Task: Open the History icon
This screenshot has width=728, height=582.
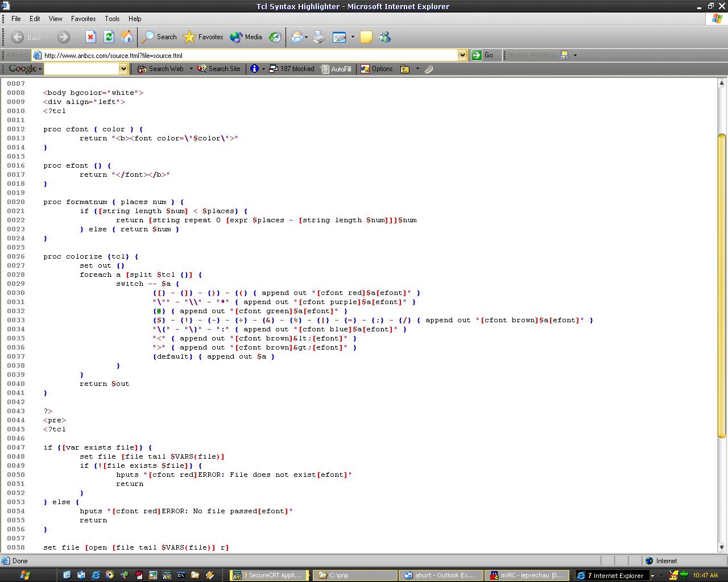Action: coord(275,37)
